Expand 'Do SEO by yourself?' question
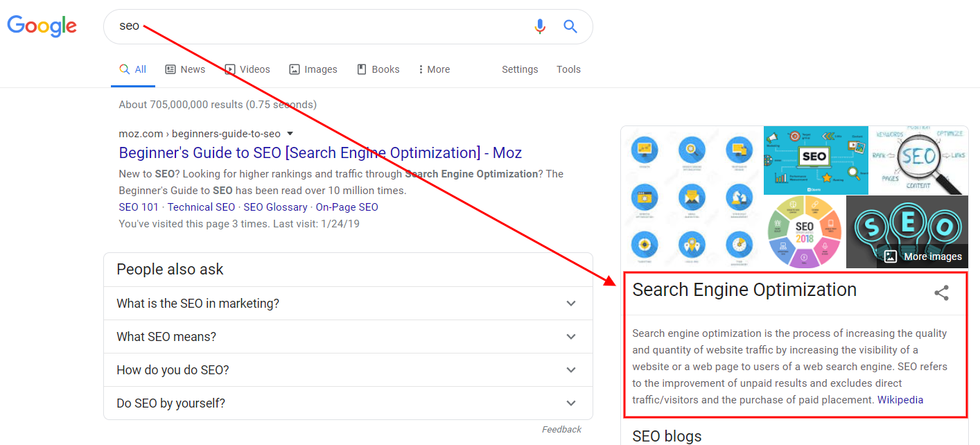 point(348,403)
